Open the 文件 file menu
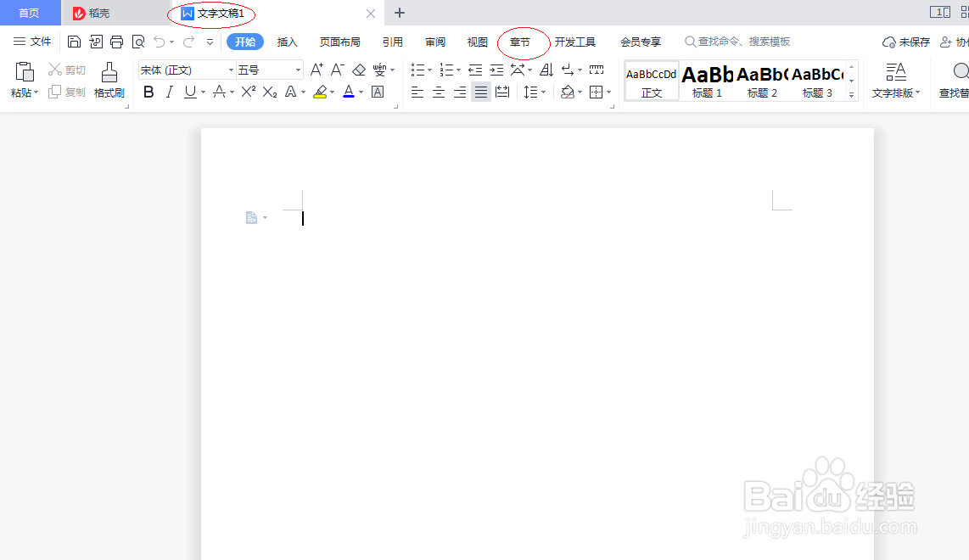This screenshot has width=969, height=560. pos(32,42)
